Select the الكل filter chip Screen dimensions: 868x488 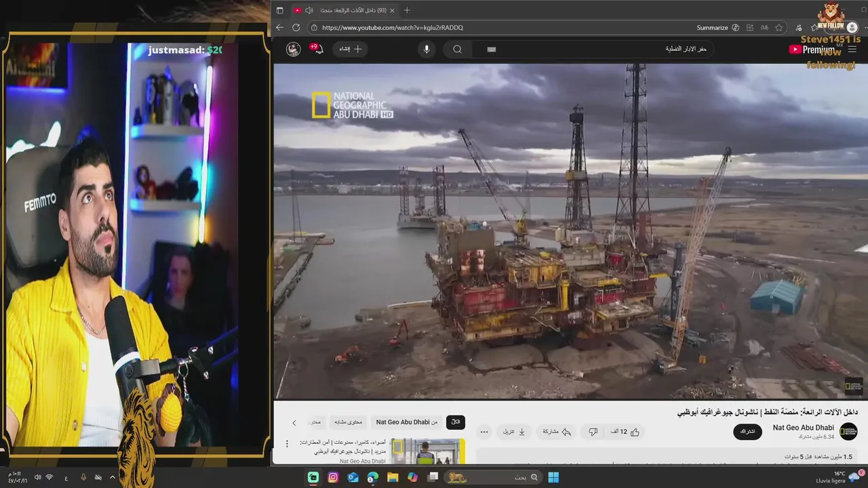456,422
